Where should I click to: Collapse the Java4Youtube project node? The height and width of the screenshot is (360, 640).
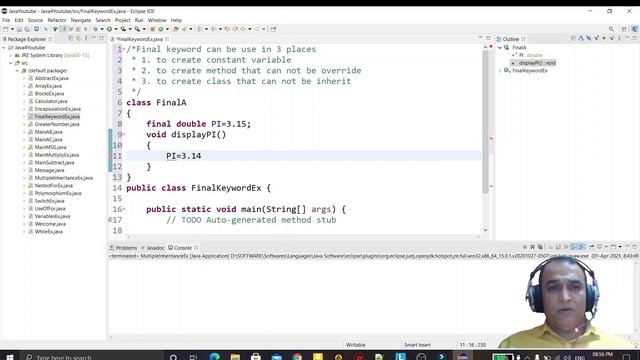pos(4,47)
